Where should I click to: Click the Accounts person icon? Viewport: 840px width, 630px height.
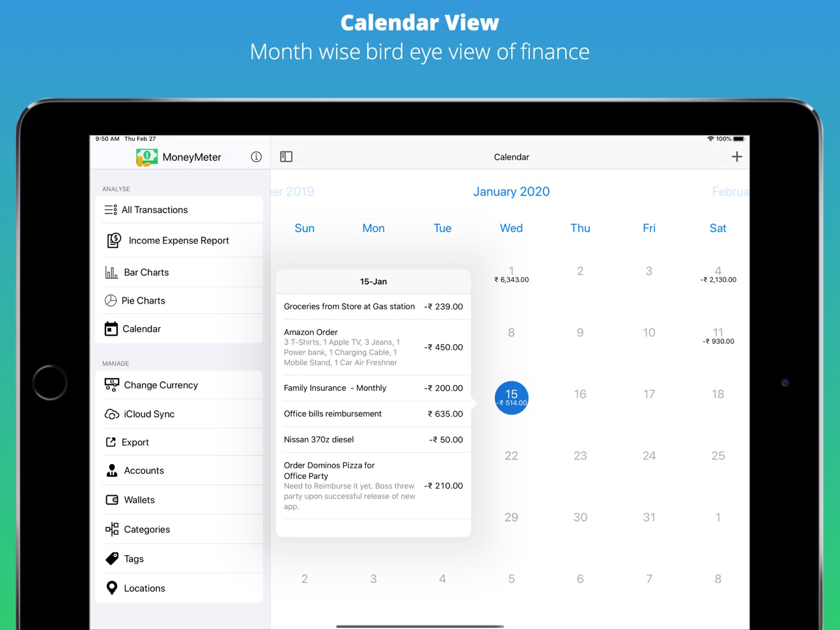[111, 470]
